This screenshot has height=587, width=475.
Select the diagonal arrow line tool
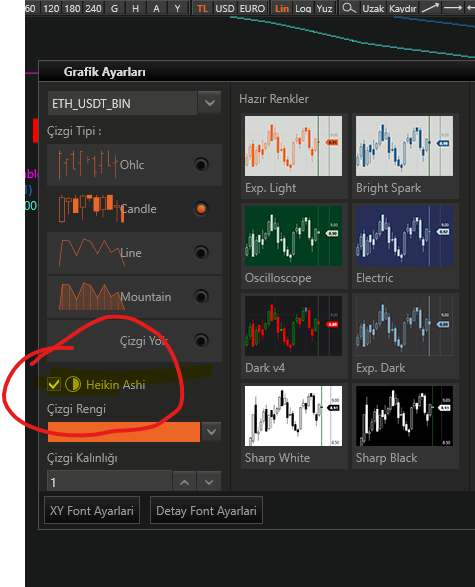[x=430, y=8]
